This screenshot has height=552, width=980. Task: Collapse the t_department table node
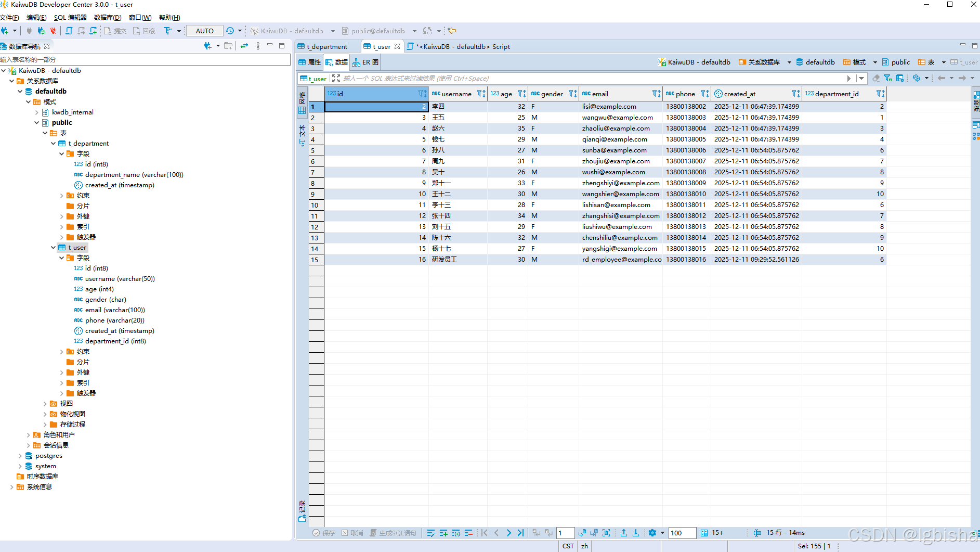(x=54, y=144)
